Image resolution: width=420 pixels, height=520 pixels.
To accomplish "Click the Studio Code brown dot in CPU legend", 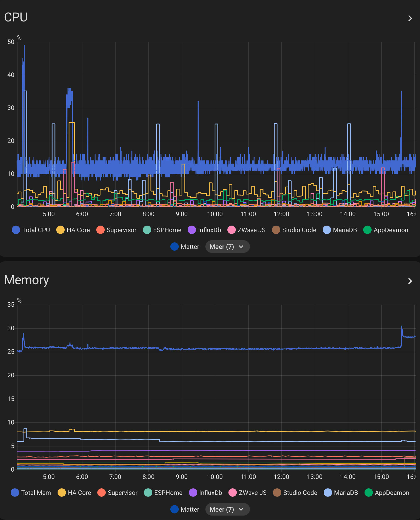I will (x=275, y=230).
